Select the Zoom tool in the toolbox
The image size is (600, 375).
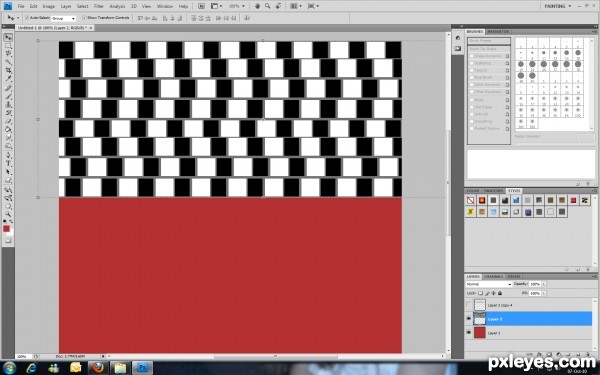[8, 214]
